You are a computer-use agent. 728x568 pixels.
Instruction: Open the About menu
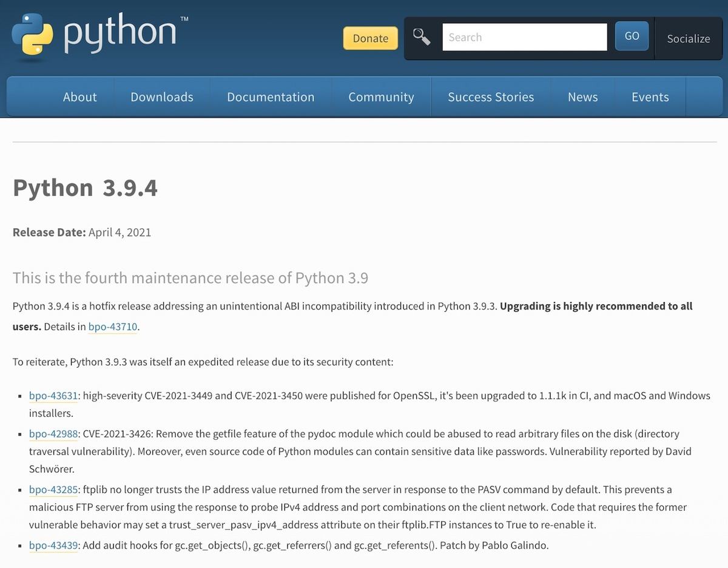point(80,97)
